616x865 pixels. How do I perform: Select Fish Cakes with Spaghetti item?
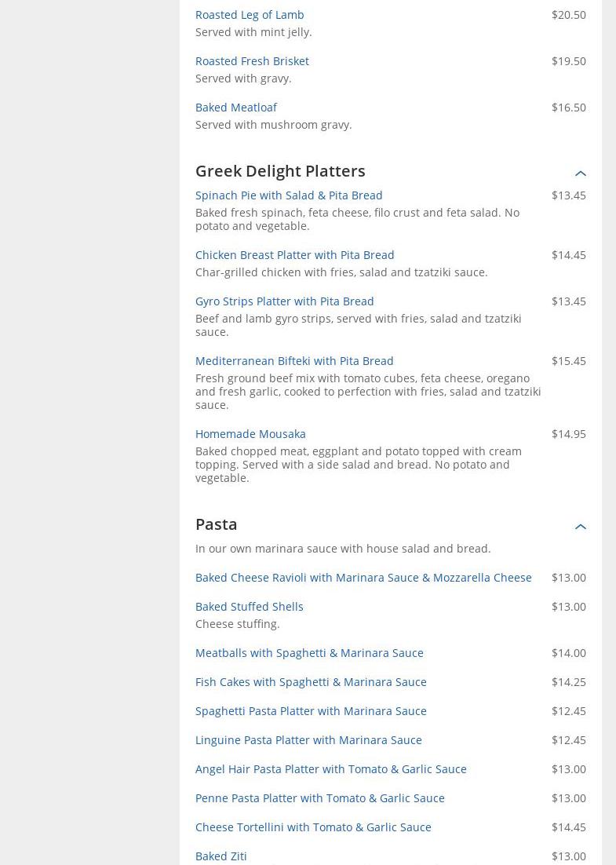pos(311,682)
